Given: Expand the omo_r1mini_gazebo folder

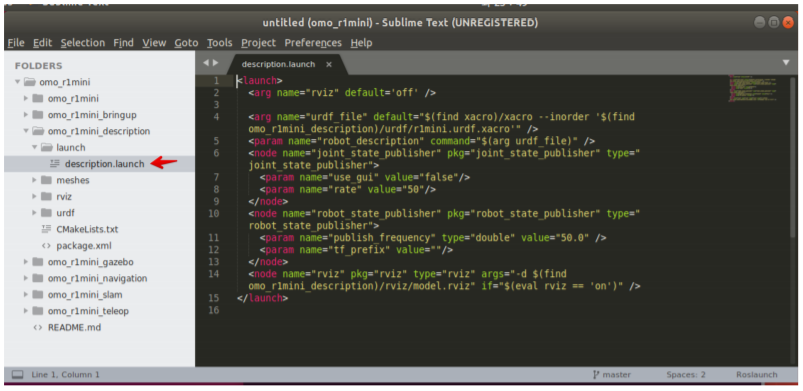Looking at the screenshot, I should 26,262.
